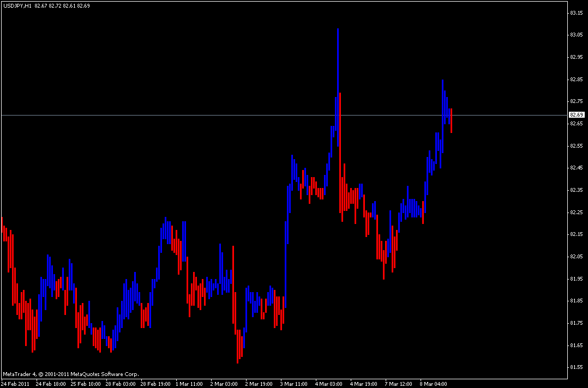Click the 81.85 price axis label
The image size is (588, 388).
(576, 300)
